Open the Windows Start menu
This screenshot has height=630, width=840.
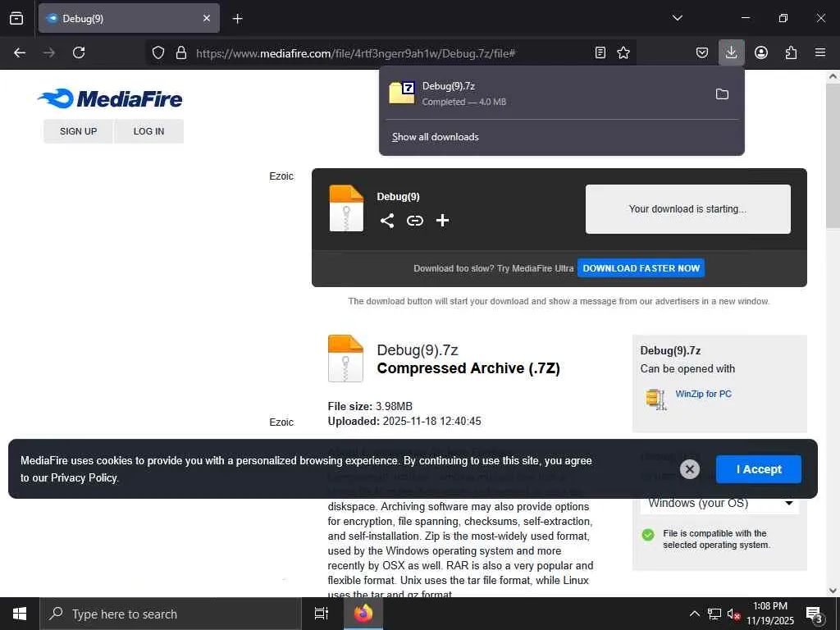20,614
